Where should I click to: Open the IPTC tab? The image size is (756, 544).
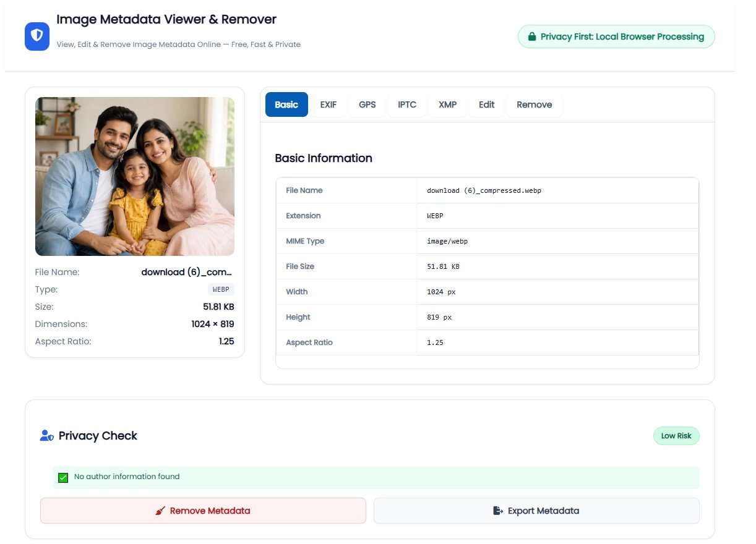pos(407,104)
